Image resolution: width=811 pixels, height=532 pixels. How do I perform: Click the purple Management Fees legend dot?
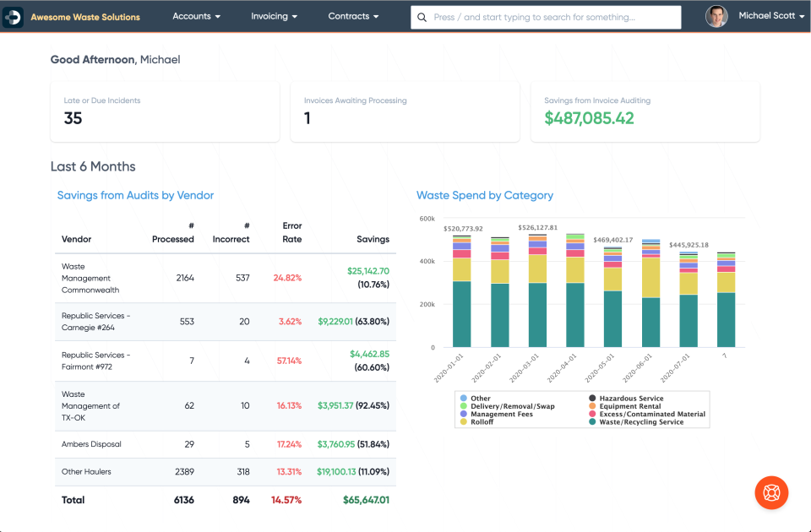point(464,415)
